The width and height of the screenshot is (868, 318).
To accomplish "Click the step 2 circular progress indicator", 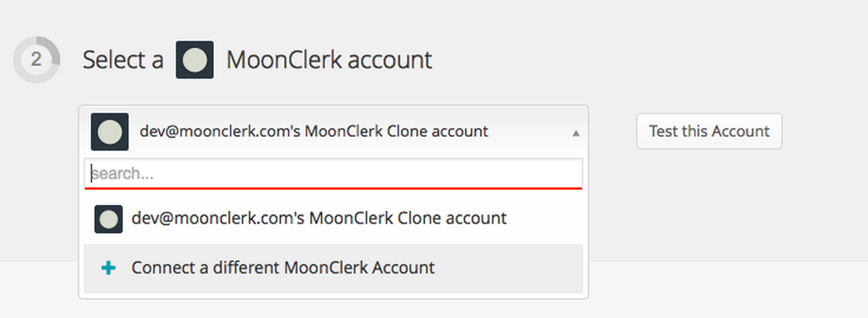I will pyautogui.click(x=36, y=60).
